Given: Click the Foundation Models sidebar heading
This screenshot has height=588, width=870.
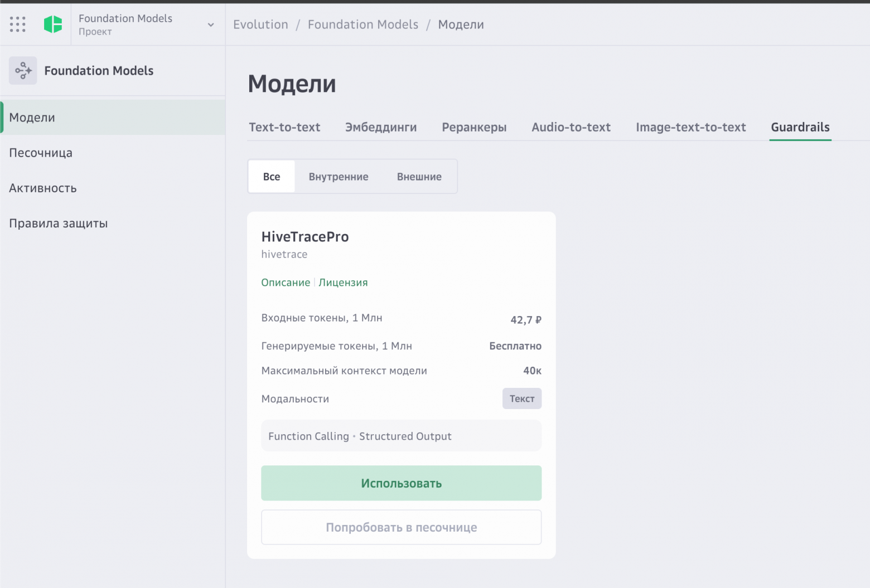Looking at the screenshot, I should click(99, 71).
